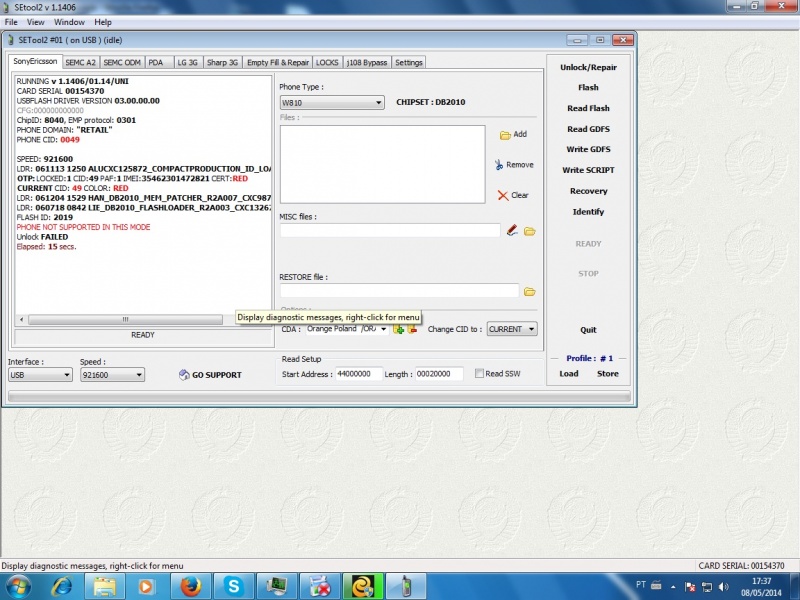Open Skype from the taskbar
The width and height of the screenshot is (800, 600).
pyautogui.click(x=233, y=586)
